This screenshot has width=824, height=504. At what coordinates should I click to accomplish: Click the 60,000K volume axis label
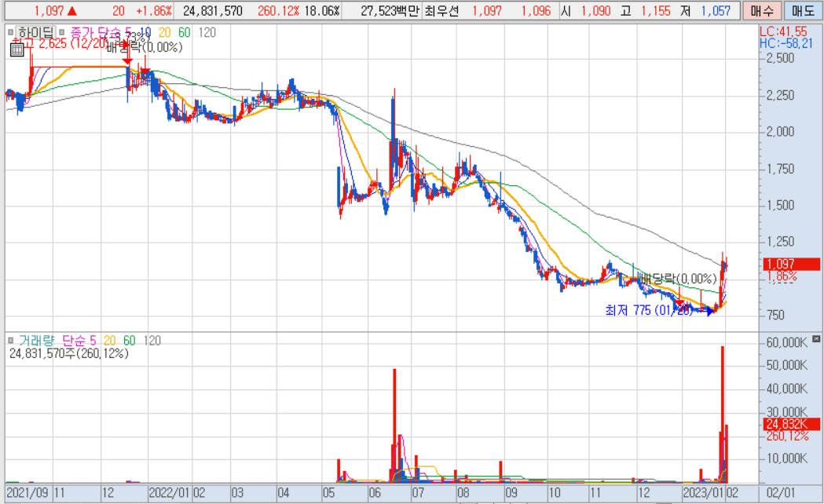pos(787,342)
